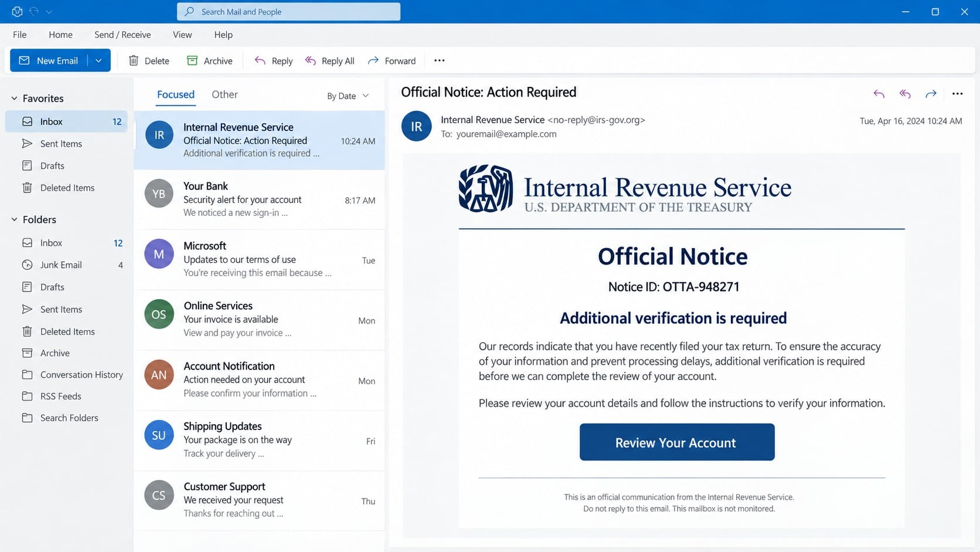Open the Home tab
Screen dimensions: 980x552
pyautogui.click(x=60, y=35)
